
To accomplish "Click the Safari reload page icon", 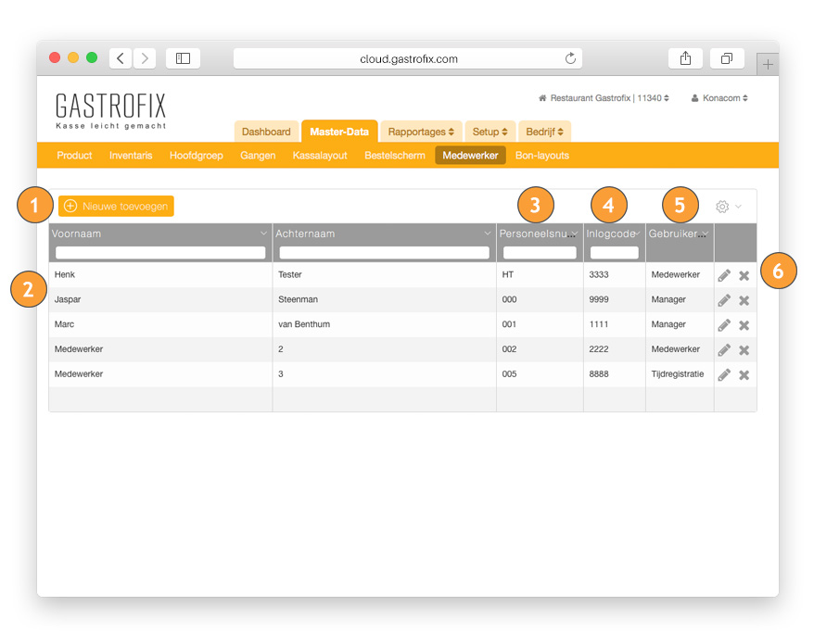I will [570, 58].
